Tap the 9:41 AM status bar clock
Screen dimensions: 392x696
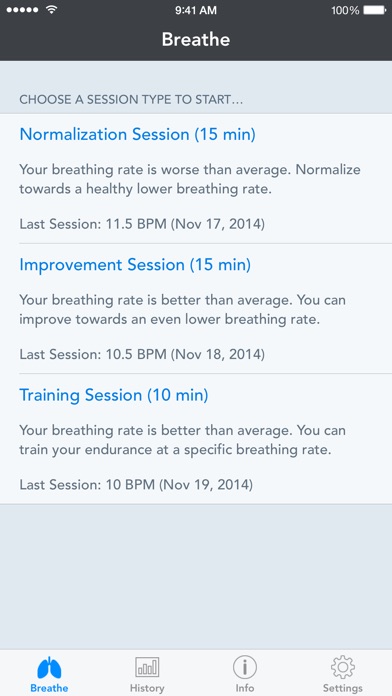point(196,10)
